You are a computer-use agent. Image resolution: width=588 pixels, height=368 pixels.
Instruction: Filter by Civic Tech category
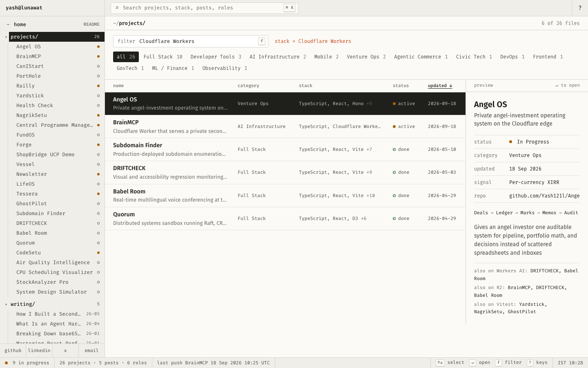474,57
